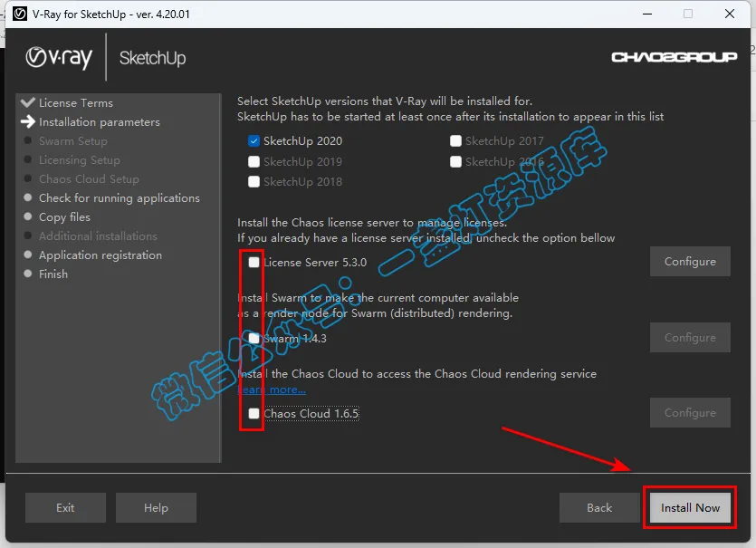756x548 pixels.
Task: Enable the Swarm 1.4.3 checkbox
Action: [x=254, y=338]
